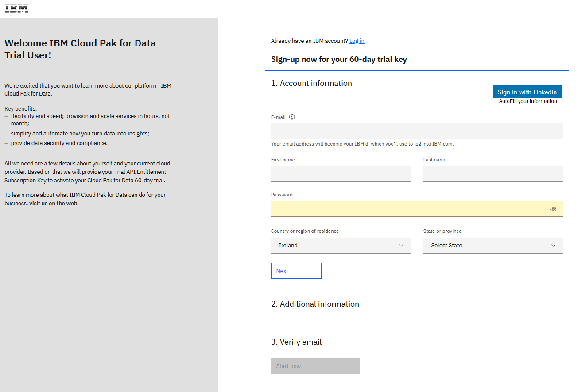
Task: Click the AutoFill your information text
Action: tap(528, 101)
